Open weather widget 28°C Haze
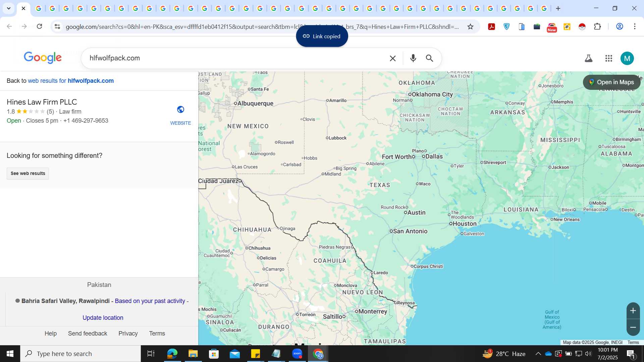 504,354
